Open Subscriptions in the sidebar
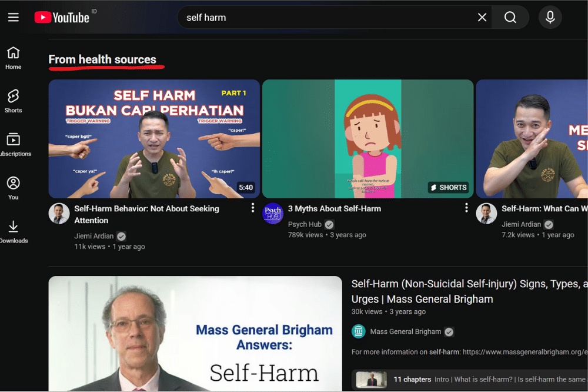The height and width of the screenshot is (392, 588). click(14, 145)
